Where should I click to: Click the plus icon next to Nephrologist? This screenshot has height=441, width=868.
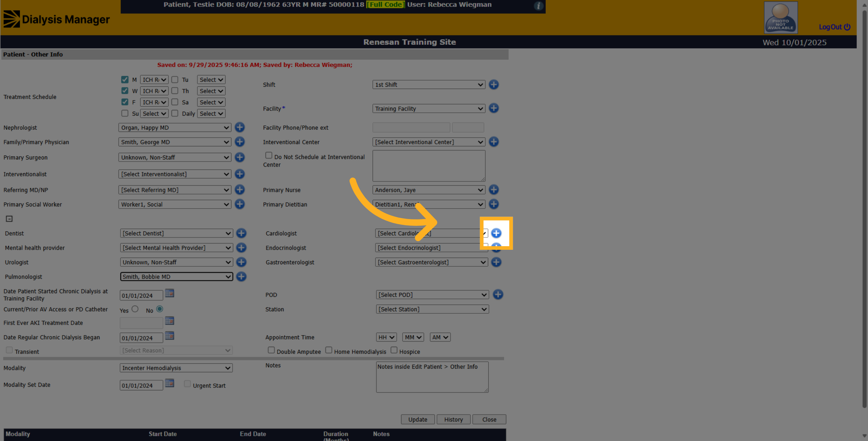[x=239, y=127]
